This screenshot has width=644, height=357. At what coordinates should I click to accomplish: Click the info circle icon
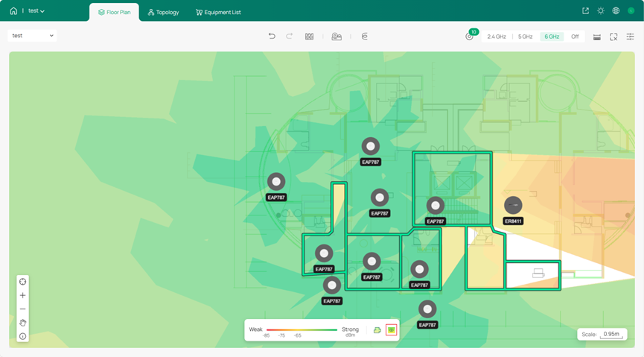click(22, 336)
